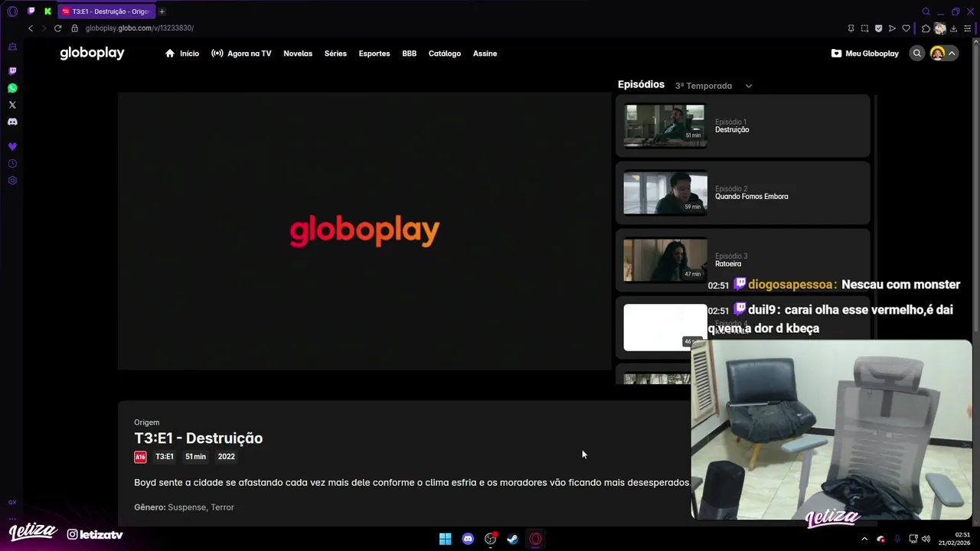The width and height of the screenshot is (980, 551).
Task: Open Discord from the taskbar
Action: [x=468, y=539]
